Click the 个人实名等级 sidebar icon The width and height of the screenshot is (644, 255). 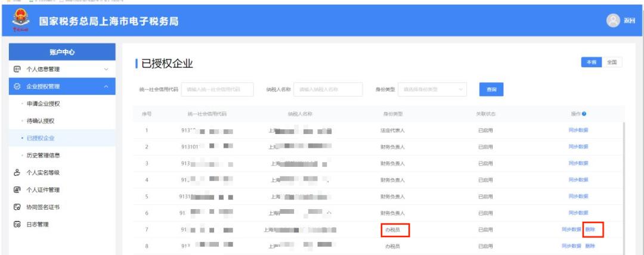click(17, 173)
